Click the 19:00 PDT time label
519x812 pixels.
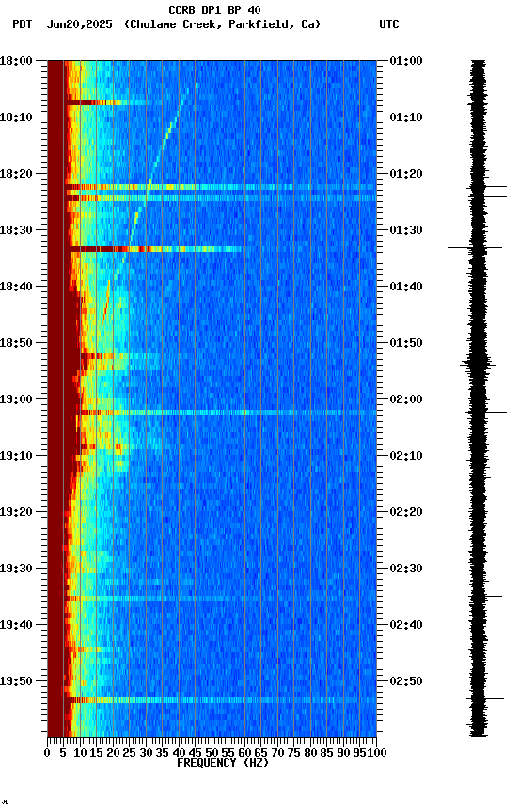pos(16,399)
